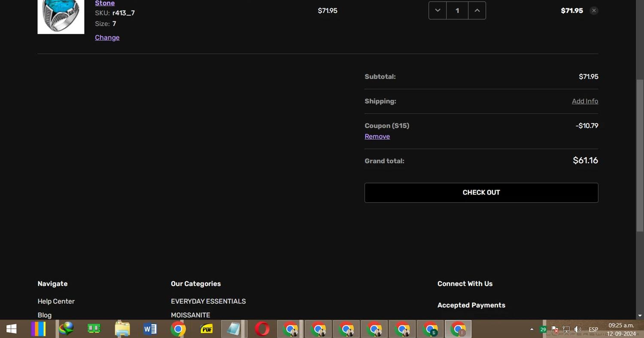Open the ring product thumbnail

point(61,16)
